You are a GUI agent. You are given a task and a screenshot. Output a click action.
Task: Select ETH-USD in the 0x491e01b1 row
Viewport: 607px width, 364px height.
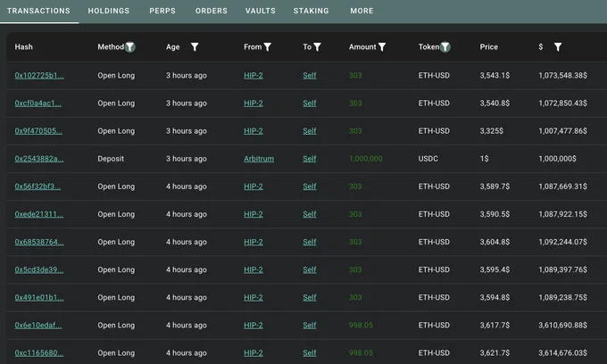(434, 298)
